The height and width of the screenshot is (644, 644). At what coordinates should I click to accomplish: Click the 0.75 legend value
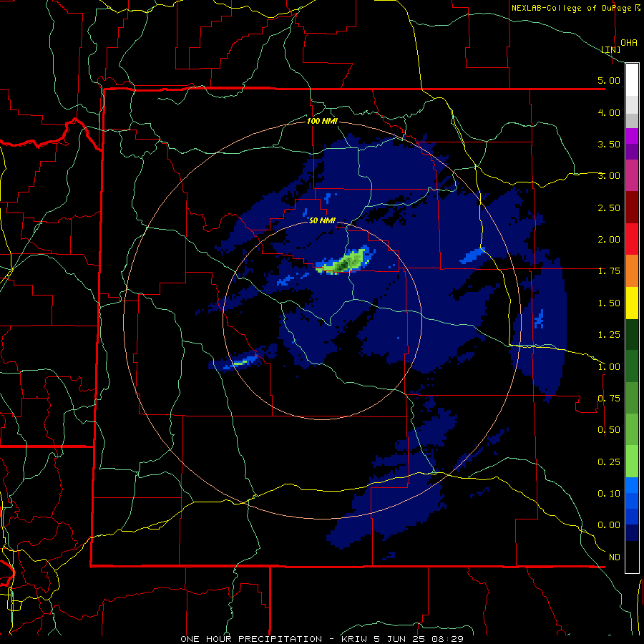[x=609, y=399]
